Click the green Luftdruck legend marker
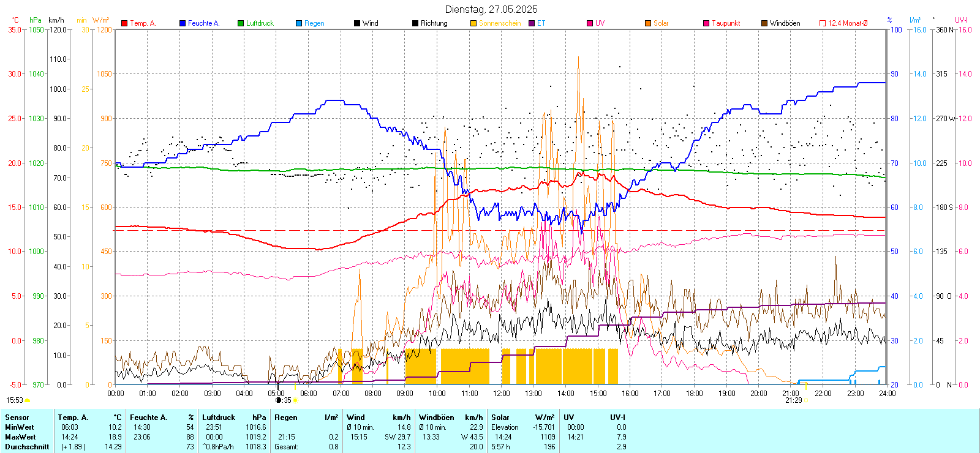The image size is (980, 453). coord(241,23)
